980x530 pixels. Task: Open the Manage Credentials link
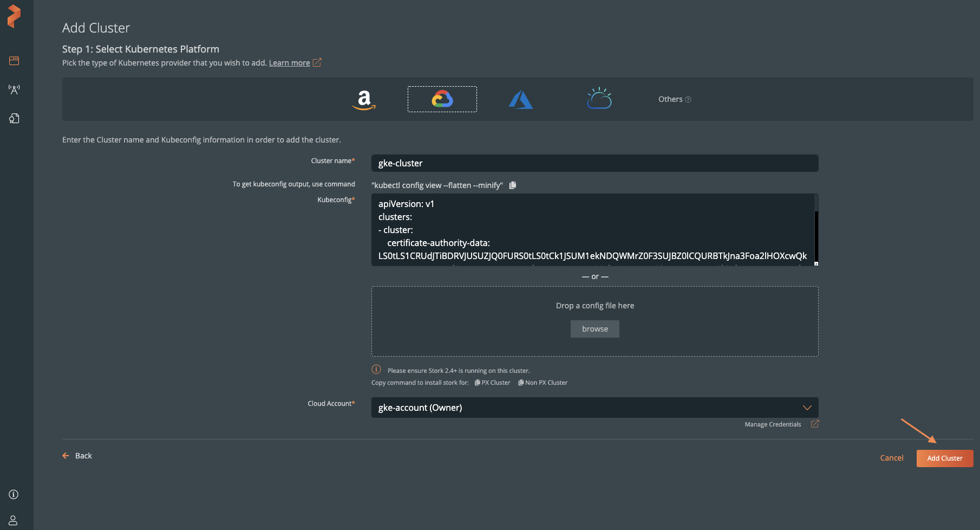click(x=773, y=424)
